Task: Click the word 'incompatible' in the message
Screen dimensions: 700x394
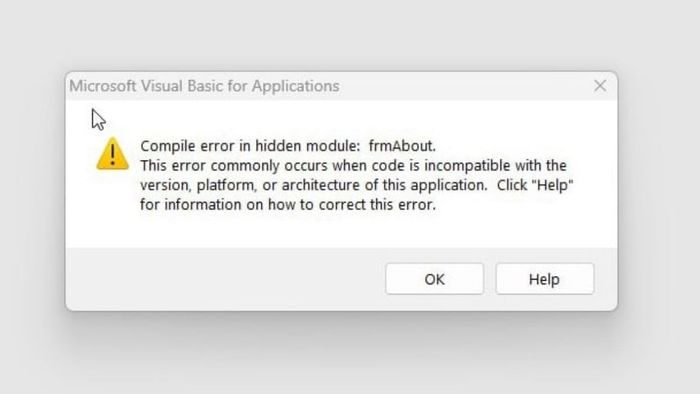Action: 467,166
